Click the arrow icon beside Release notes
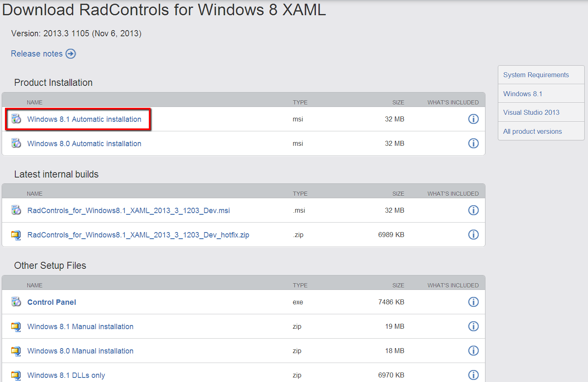The width and height of the screenshot is (588, 382). pyautogui.click(x=71, y=54)
